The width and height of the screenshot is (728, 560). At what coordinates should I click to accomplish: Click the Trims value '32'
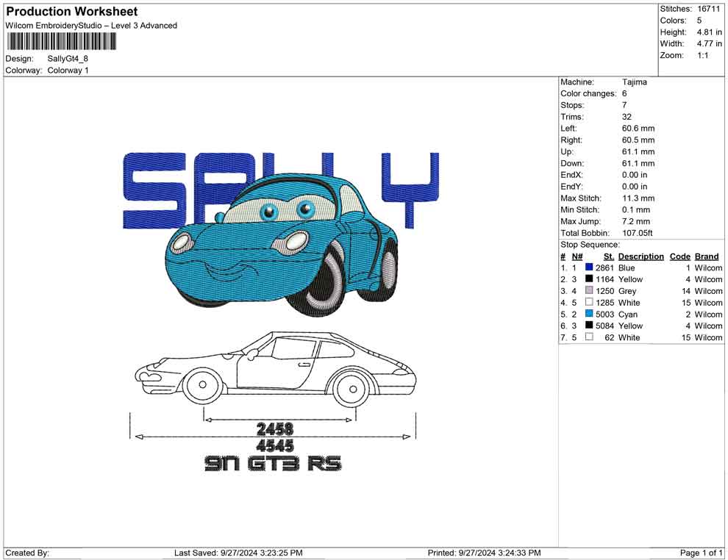627,116
